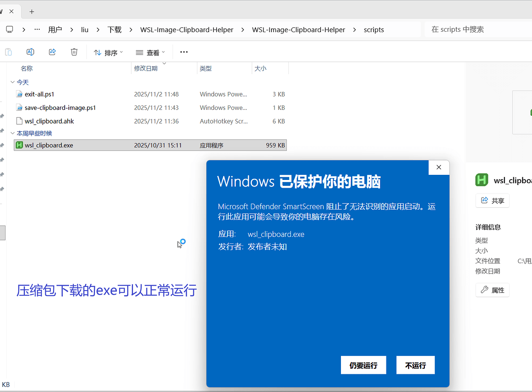
Task: Click the save-clipboard-image.ps1 file icon
Action: pyautogui.click(x=19, y=107)
